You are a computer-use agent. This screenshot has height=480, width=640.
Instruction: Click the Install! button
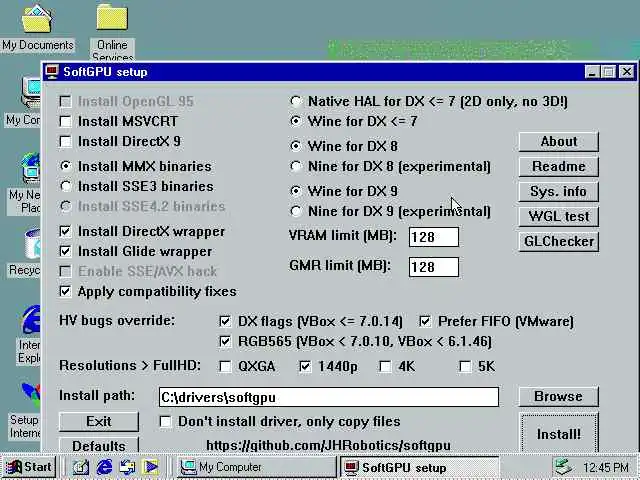[558, 433]
